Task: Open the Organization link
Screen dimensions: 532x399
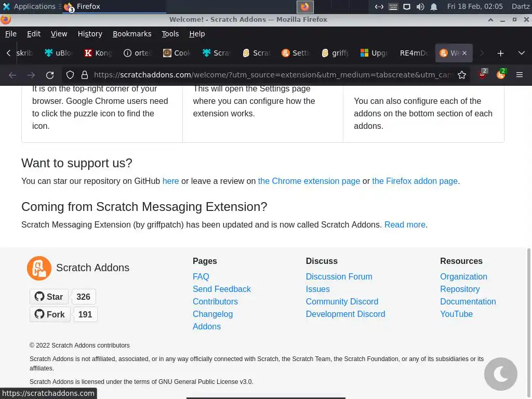Action: tap(463, 277)
